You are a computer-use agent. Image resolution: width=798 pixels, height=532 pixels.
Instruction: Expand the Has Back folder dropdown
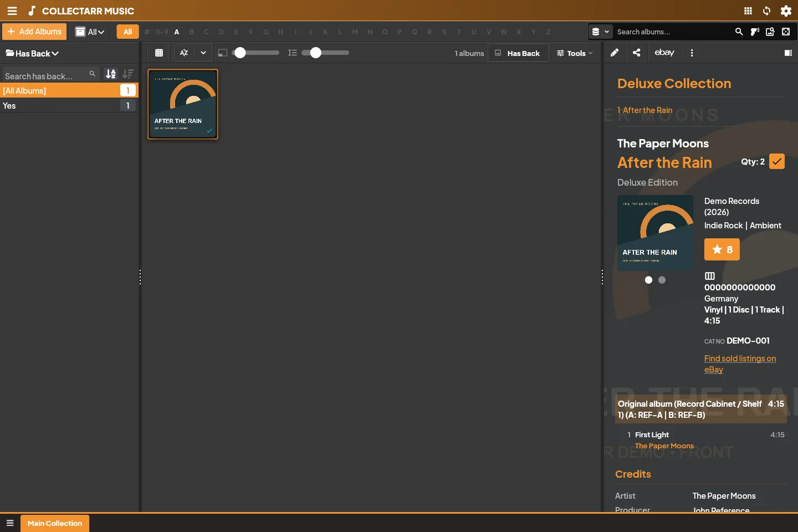pos(32,53)
